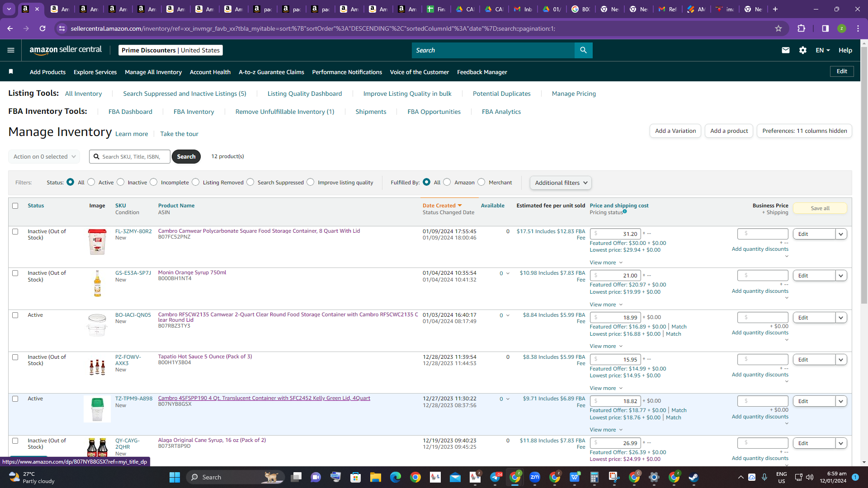868x488 pixels.
Task: Expand View more under price 18.99
Action: [x=606, y=346]
